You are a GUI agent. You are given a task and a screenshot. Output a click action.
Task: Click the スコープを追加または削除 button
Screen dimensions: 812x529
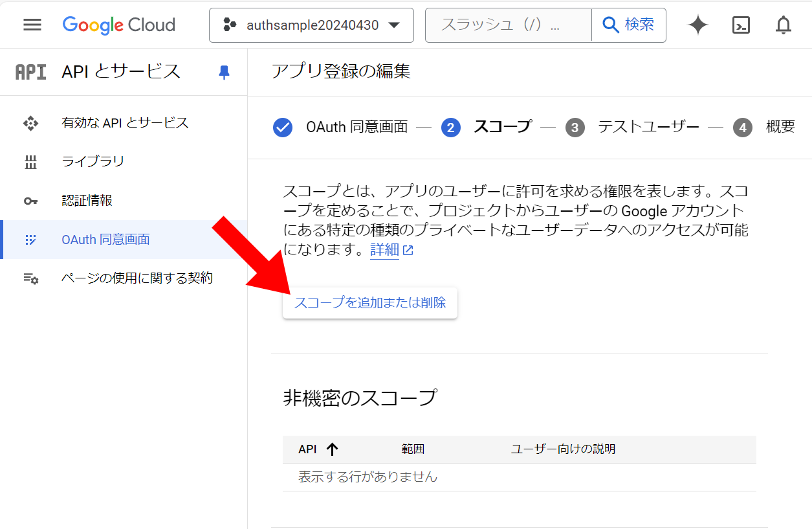tap(370, 303)
